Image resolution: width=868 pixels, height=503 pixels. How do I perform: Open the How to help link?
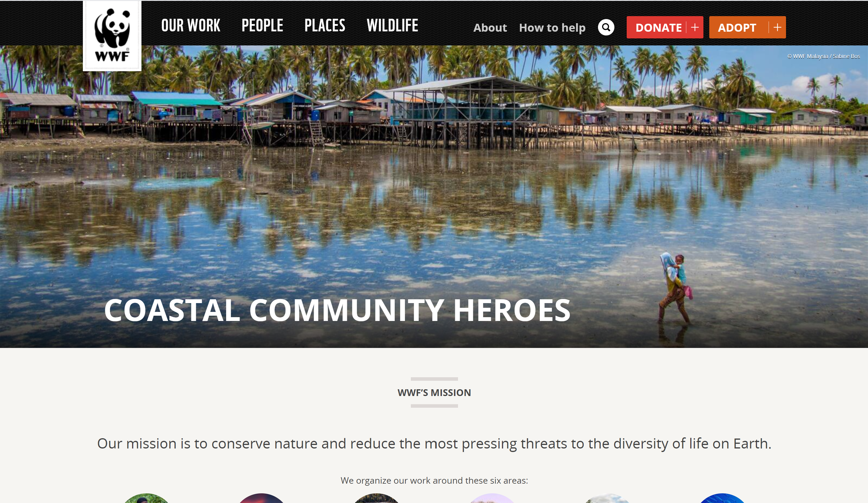(x=552, y=28)
